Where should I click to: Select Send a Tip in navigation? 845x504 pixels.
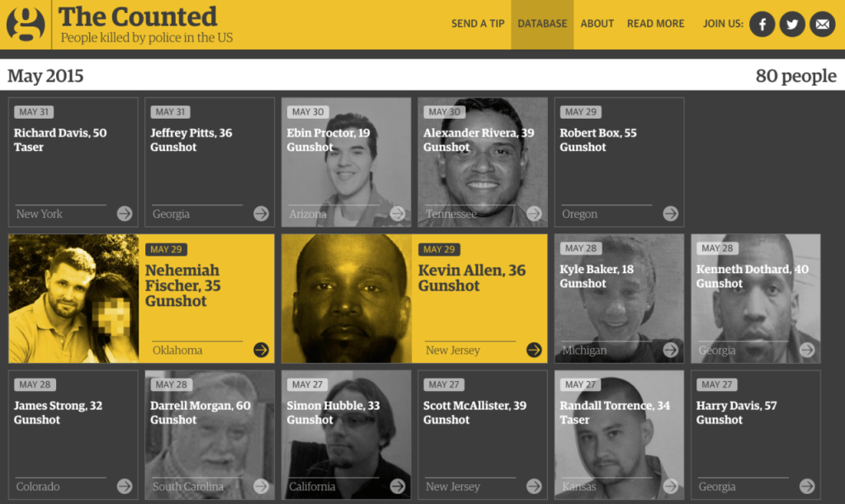pos(478,24)
